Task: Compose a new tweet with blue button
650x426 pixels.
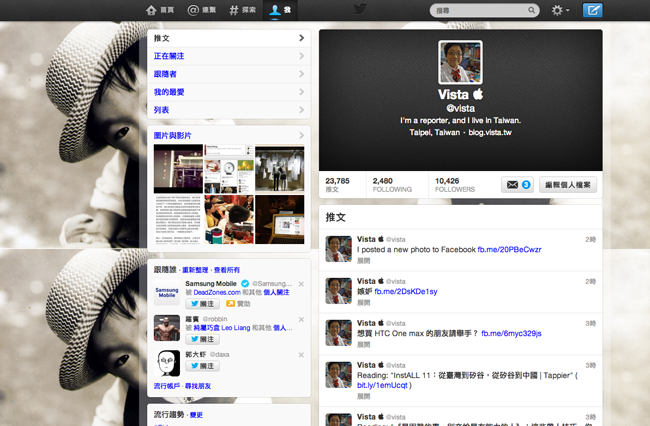Action: pyautogui.click(x=592, y=10)
